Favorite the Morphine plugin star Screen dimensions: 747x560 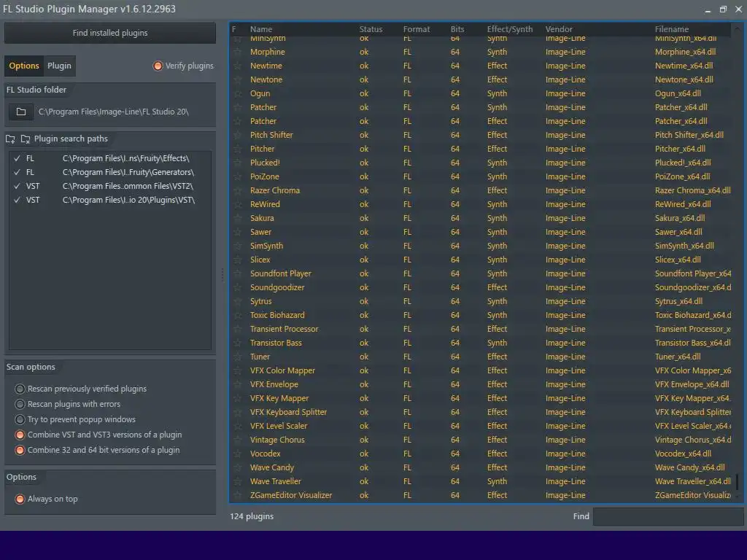point(237,52)
